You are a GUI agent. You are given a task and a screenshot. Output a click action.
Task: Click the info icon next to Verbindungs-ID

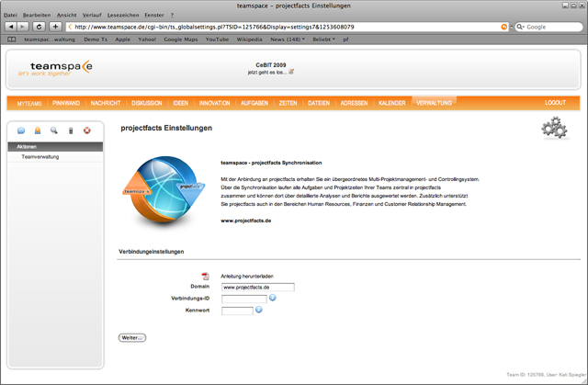(x=273, y=298)
